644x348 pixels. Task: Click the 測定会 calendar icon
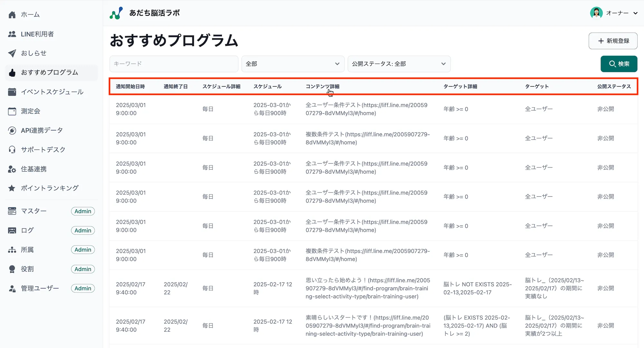[12, 111]
